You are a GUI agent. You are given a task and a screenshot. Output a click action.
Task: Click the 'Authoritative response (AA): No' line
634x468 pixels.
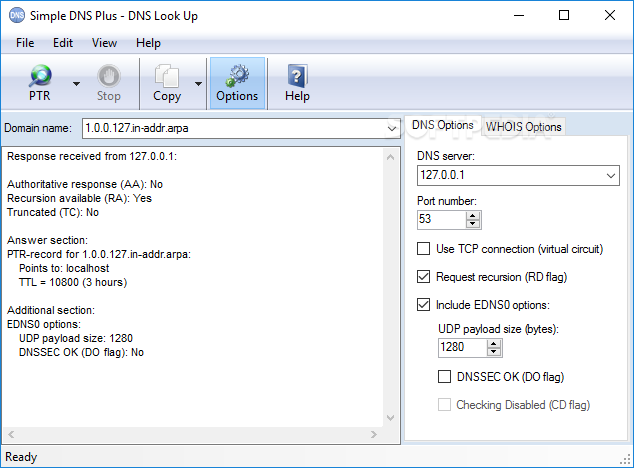point(85,184)
